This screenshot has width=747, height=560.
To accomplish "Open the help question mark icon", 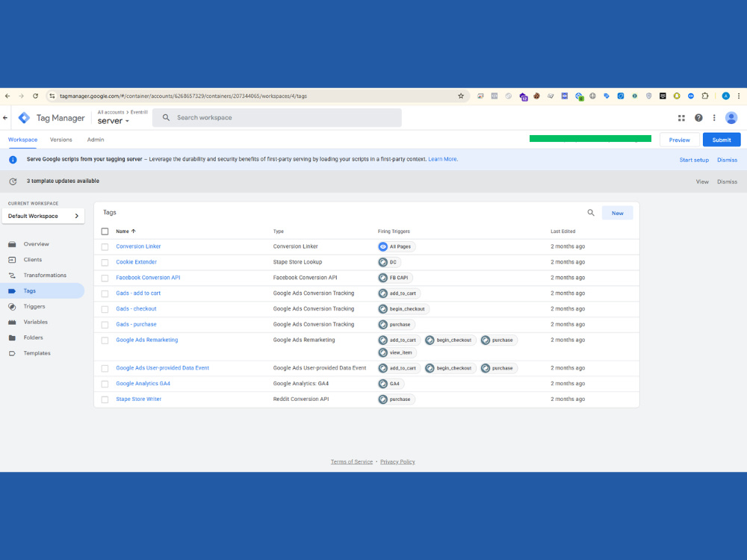I will pos(698,118).
